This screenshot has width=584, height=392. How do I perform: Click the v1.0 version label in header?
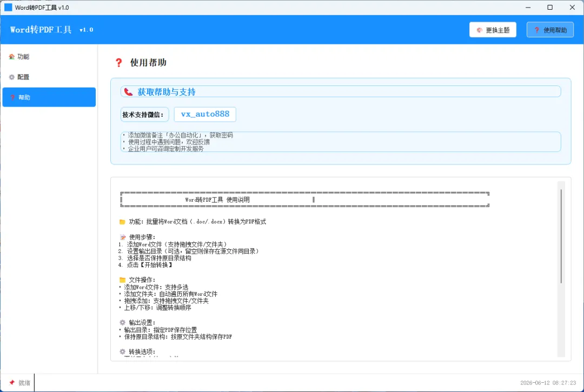(x=87, y=30)
